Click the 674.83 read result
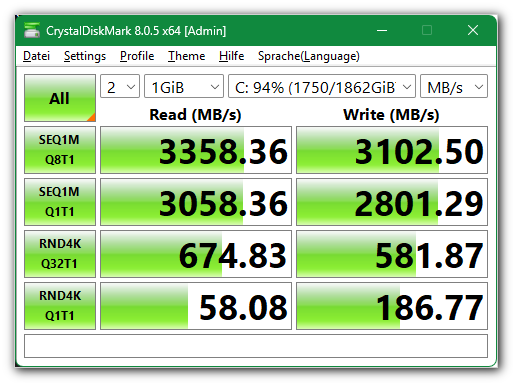The height and width of the screenshot is (383, 513). click(196, 254)
